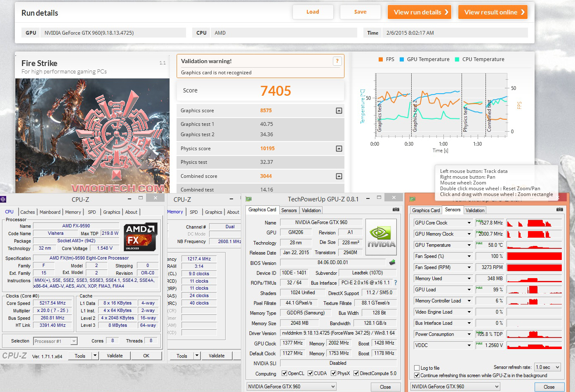Open the VDDC sensor dropdown
This screenshot has height=392, width=575.
click(x=469, y=345)
